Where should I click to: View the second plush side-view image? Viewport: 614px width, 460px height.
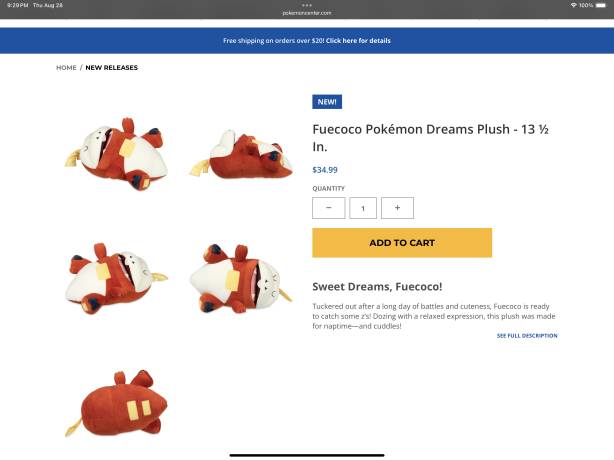[x=242, y=156]
